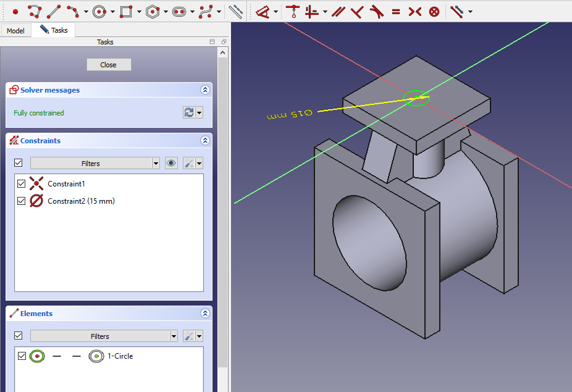Apply the Equal constraint tool
The height and width of the screenshot is (392, 572).
pyautogui.click(x=395, y=11)
